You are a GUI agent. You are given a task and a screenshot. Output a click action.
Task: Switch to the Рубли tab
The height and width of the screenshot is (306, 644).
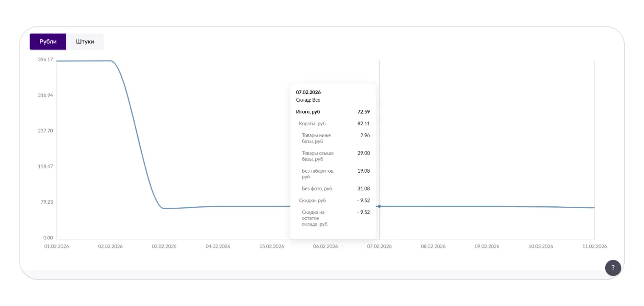click(48, 42)
